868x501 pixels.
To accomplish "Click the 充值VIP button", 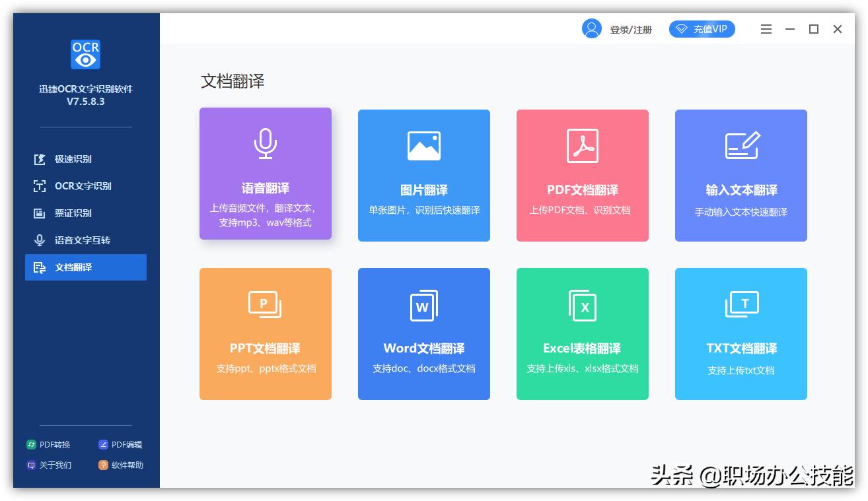I will 702,29.
